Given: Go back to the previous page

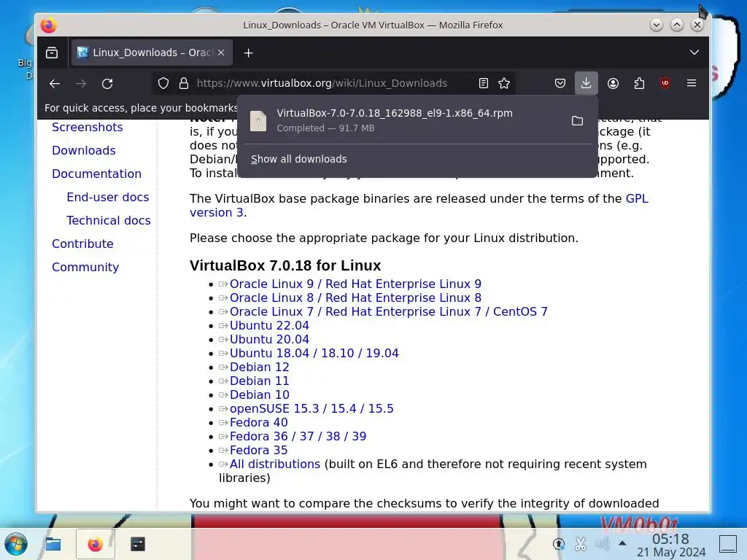Looking at the screenshot, I should pos(55,83).
